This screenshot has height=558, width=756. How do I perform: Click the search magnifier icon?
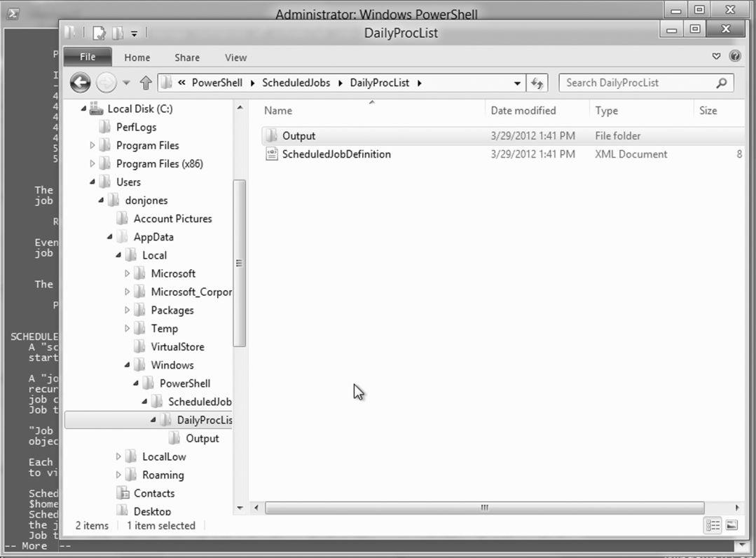coord(722,83)
